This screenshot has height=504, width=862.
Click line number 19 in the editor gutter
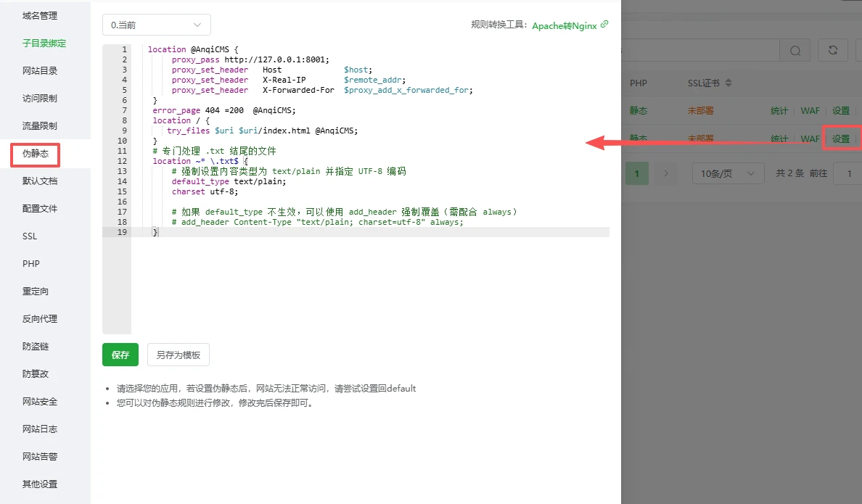point(122,233)
